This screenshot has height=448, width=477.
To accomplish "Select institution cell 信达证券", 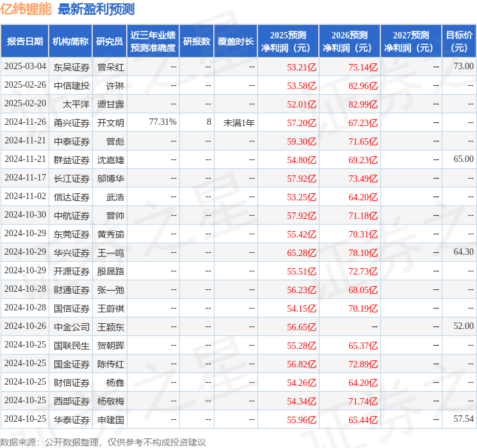I will (72, 197).
